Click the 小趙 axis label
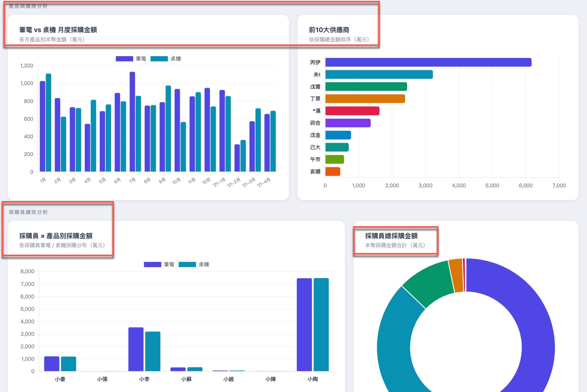This screenshot has width=587, height=392. (229, 379)
